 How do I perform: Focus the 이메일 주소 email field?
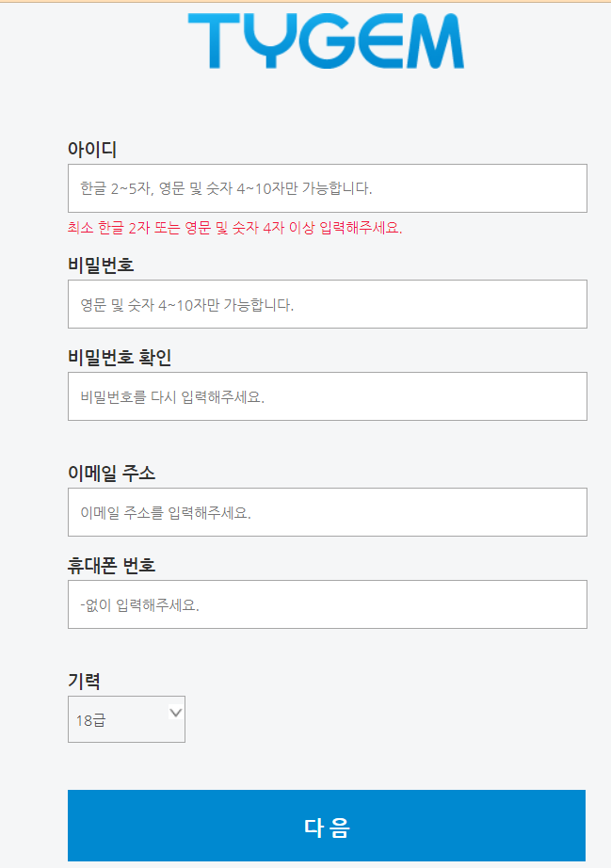tap(326, 511)
